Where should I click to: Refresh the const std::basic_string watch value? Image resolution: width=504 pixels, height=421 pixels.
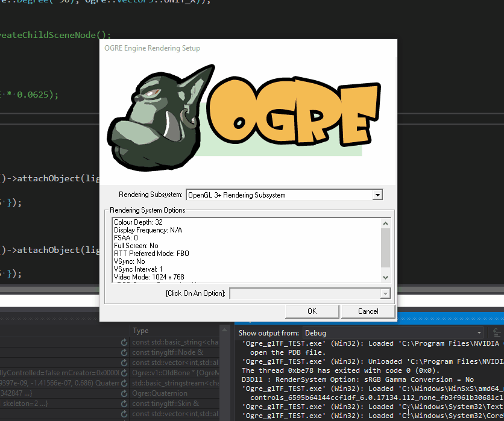124,343
